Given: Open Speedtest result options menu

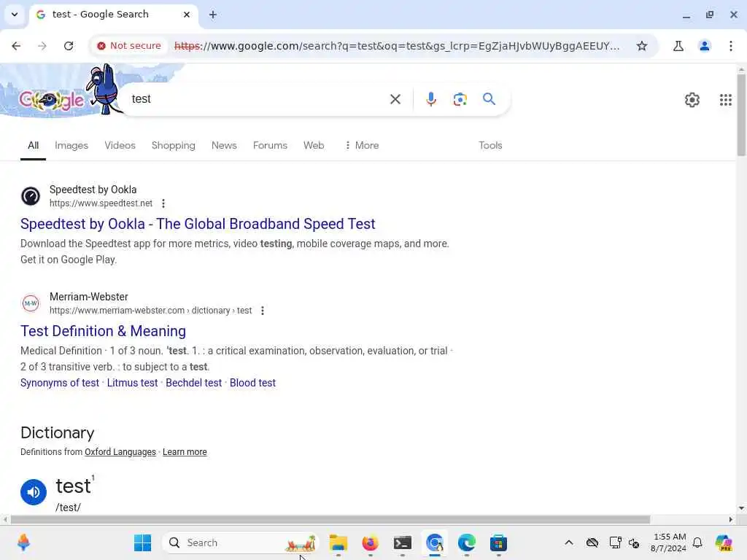Looking at the screenshot, I should [163, 203].
